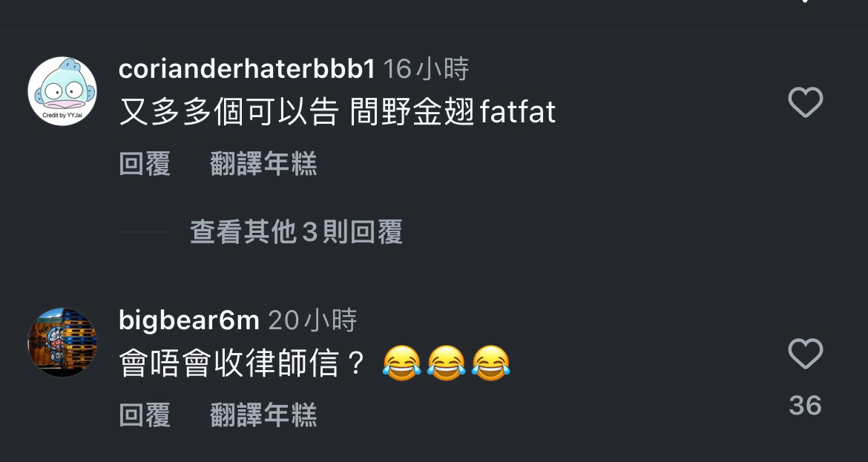Click the middle laughing-tears emoji
Image resolution: width=868 pixels, height=462 pixels.
pyautogui.click(x=446, y=363)
